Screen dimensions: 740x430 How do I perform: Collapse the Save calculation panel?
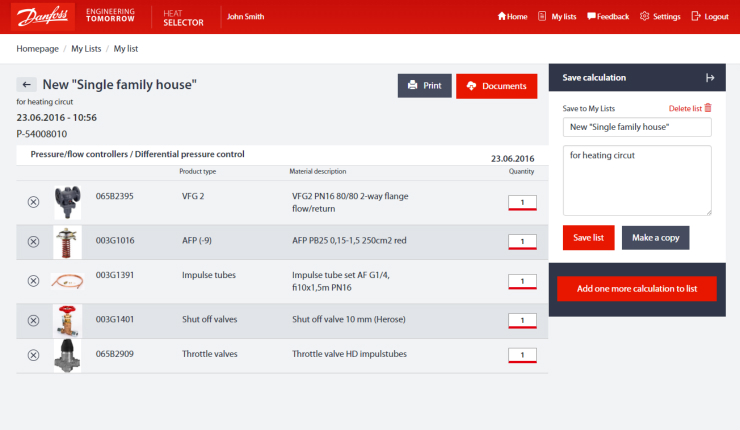[x=709, y=77]
